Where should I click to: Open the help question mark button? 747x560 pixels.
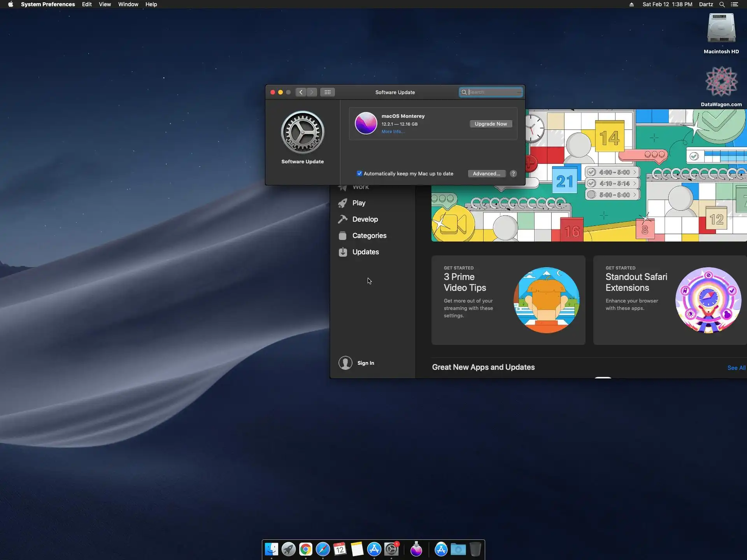pyautogui.click(x=513, y=174)
